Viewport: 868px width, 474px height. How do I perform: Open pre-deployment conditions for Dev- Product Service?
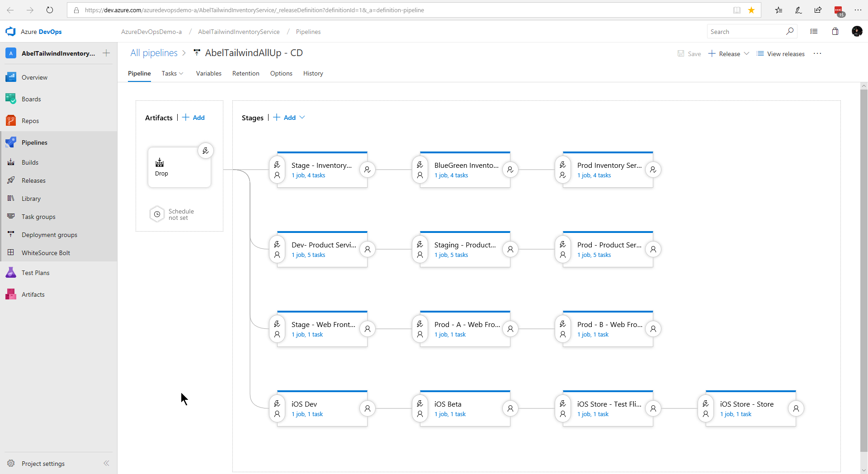[277, 249]
